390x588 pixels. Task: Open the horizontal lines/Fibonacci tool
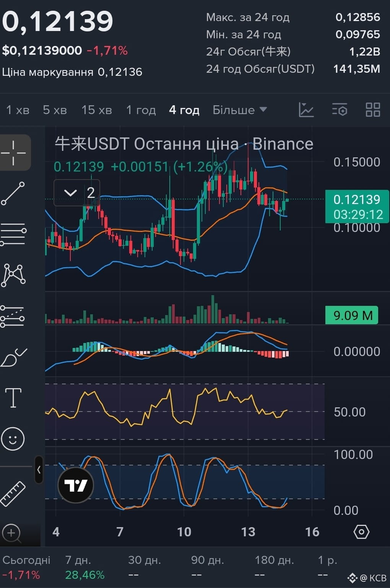[x=13, y=234]
